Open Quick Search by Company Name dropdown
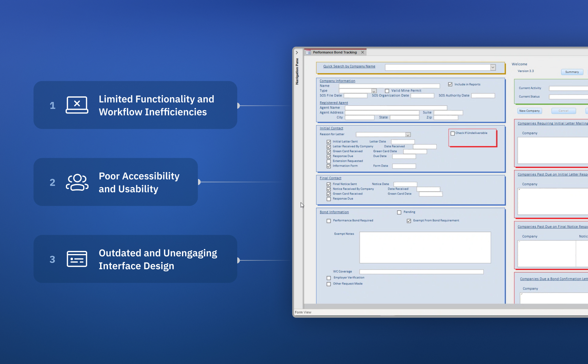The height and width of the screenshot is (364, 588). tap(493, 67)
